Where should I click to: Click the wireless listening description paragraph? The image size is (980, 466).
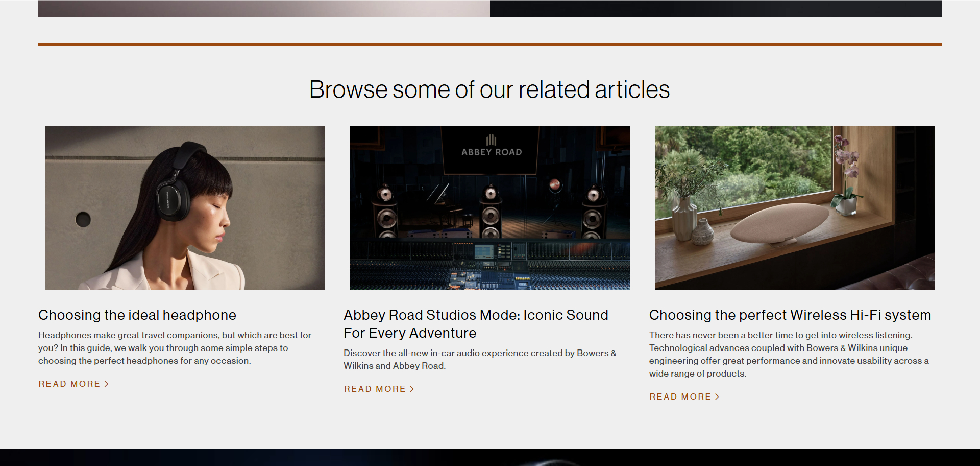pyautogui.click(x=789, y=354)
